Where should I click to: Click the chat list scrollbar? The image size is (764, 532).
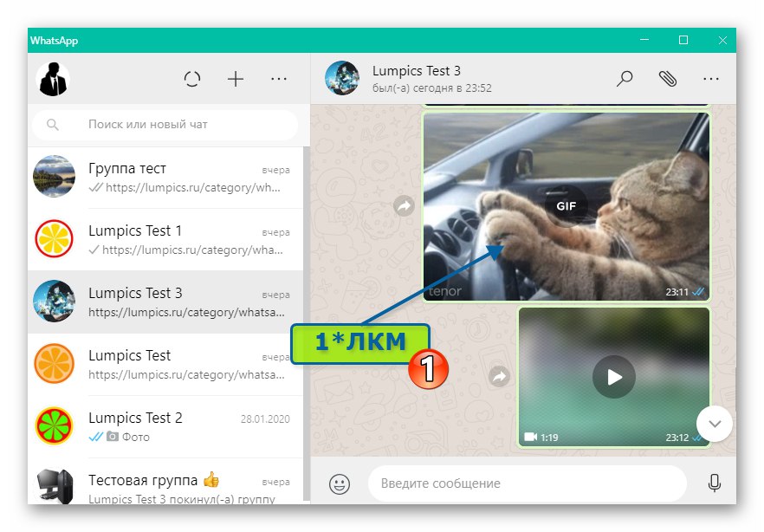click(x=307, y=324)
